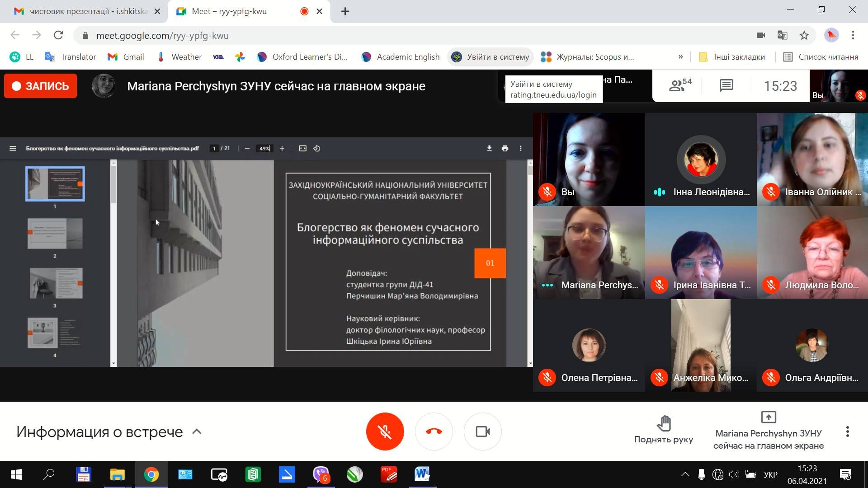
Task: Select PDF page 1 thumbnail
Action: point(55,183)
